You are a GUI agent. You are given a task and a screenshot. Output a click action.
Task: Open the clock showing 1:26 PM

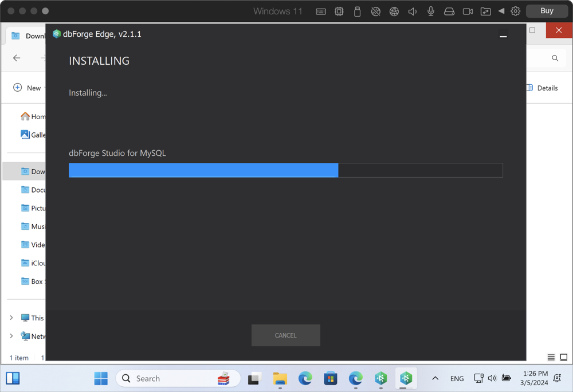[x=534, y=378]
